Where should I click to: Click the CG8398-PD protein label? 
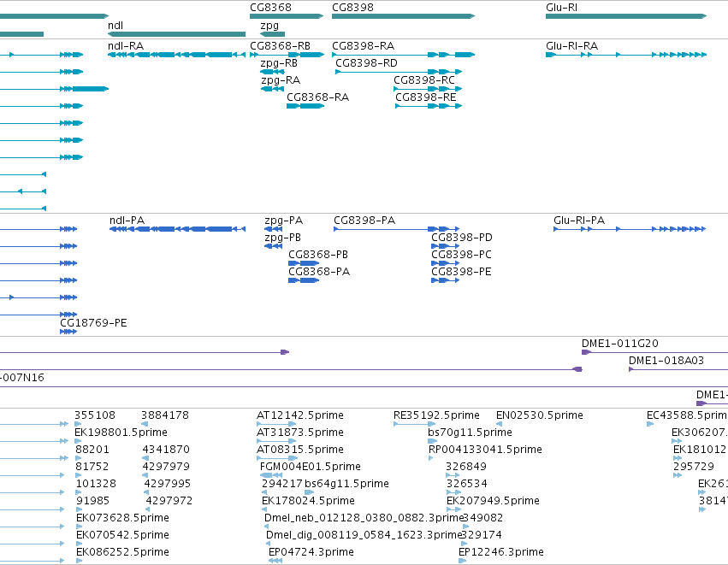pos(461,238)
